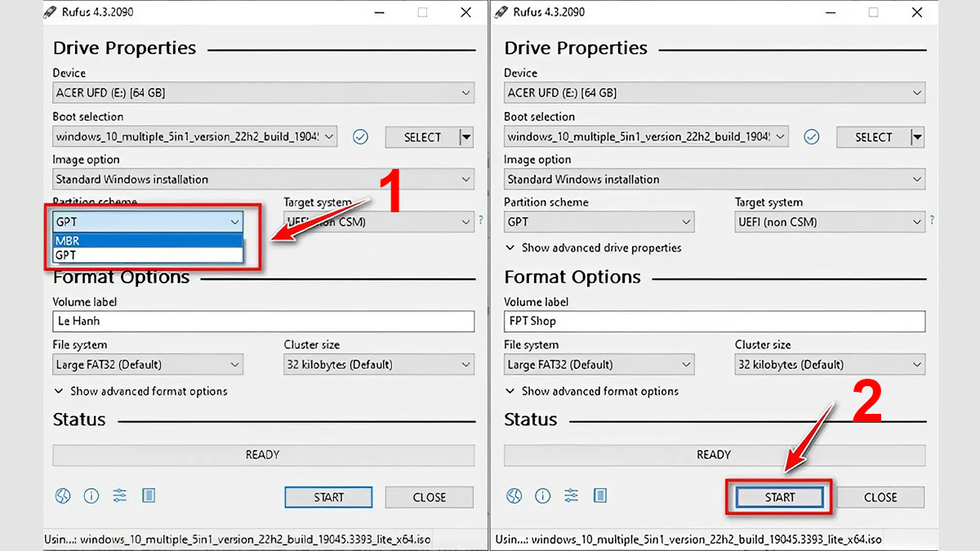Viewport: 980px width, 551px height.
Task: Click the Format Options heading in right window
Action: click(572, 278)
